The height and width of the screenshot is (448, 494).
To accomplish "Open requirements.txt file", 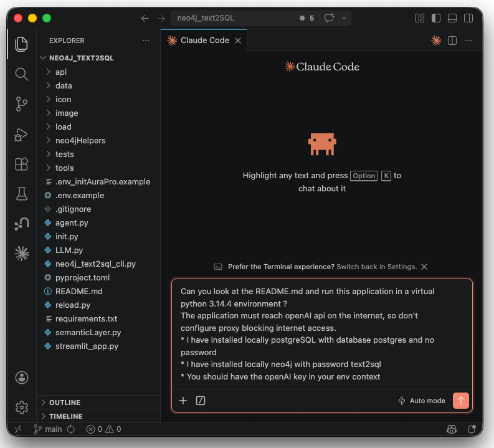I will 98,318.
